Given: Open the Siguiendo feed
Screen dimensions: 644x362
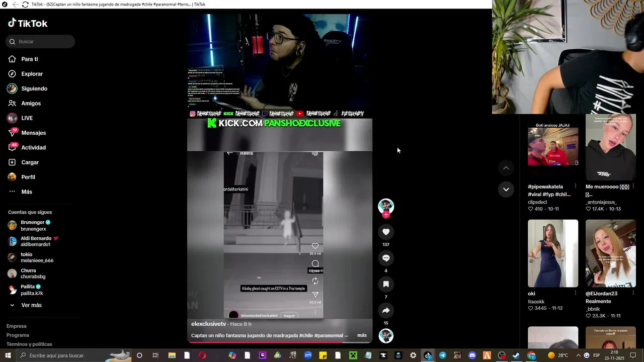Looking at the screenshot, I should click(x=34, y=88).
